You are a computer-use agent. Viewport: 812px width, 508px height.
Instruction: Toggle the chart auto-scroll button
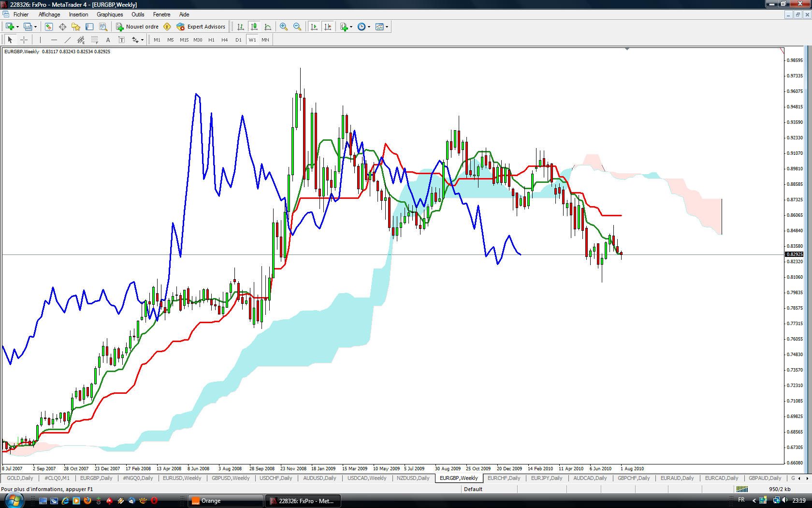coord(314,27)
